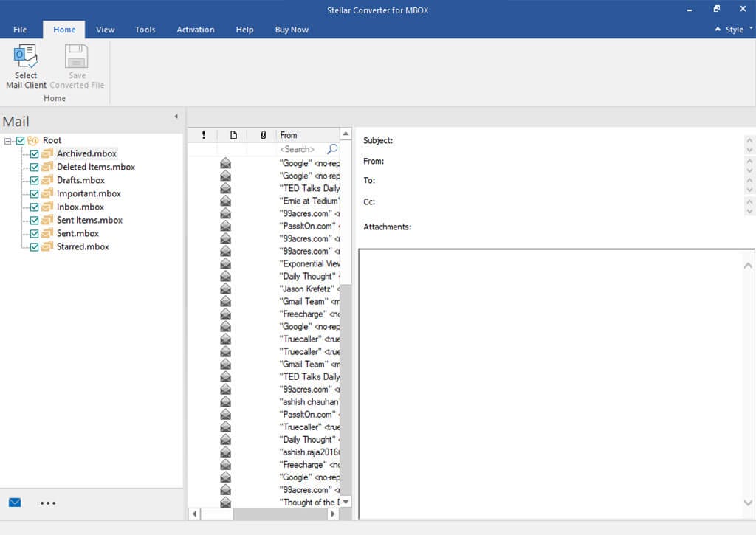
Task: Click the Buy Now menu item
Action: coord(292,30)
